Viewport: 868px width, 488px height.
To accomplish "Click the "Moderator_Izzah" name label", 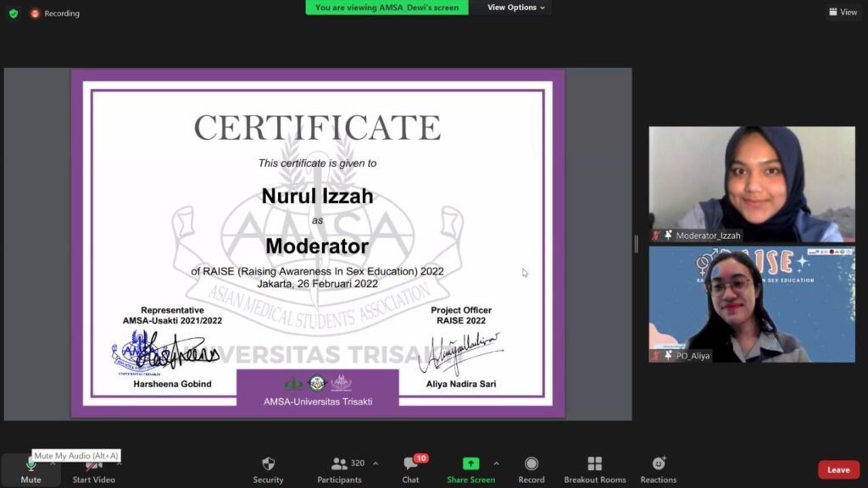I will (x=708, y=236).
